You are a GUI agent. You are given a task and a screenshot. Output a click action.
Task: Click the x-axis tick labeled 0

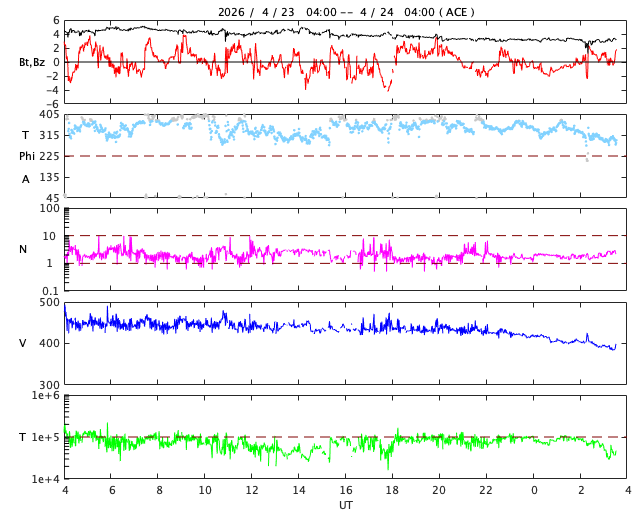coord(534,491)
